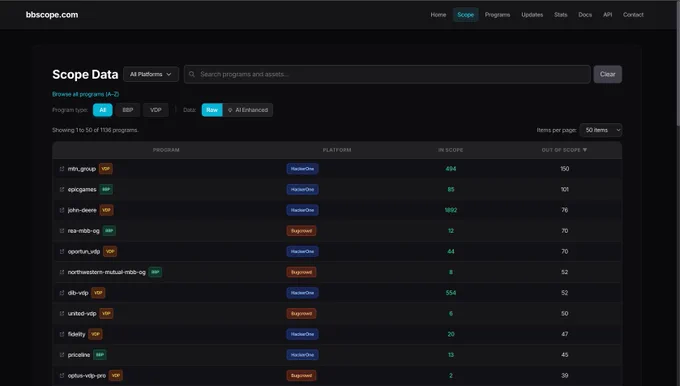
Task: Open the Scope nav item
Action: click(465, 15)
